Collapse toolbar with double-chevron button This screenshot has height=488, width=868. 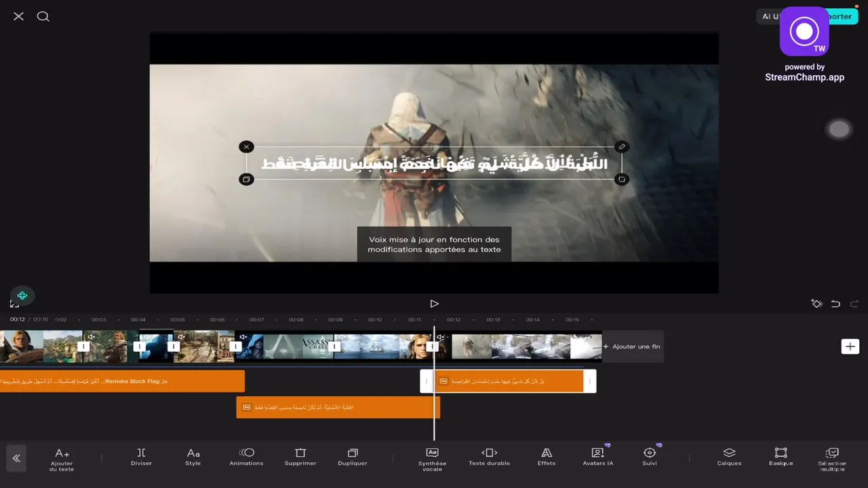tap(16, 458)
